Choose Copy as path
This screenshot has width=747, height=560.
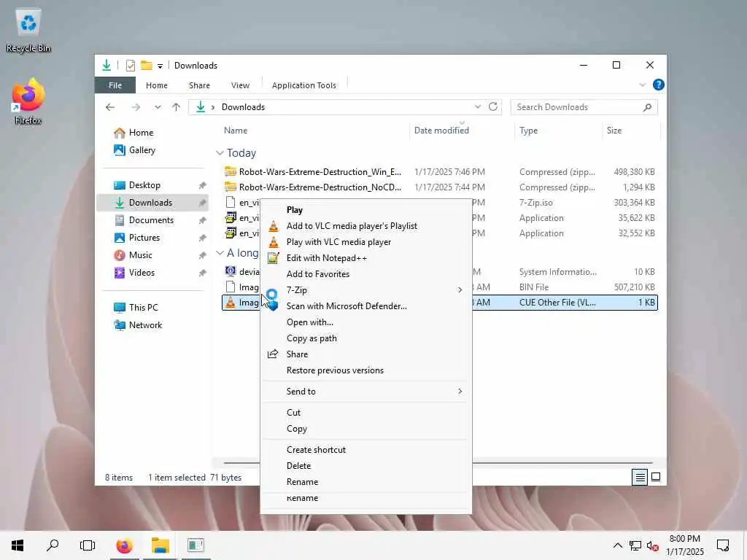[x=366, y=338]
